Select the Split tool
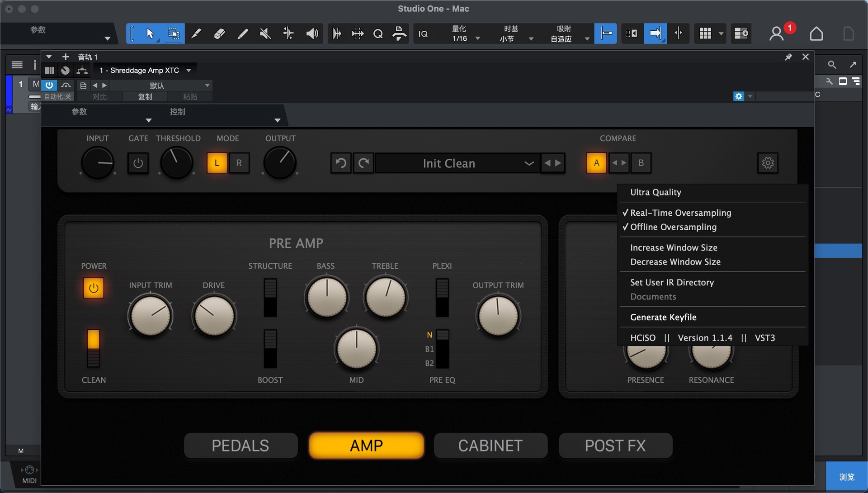 click(x=196, y=33)
